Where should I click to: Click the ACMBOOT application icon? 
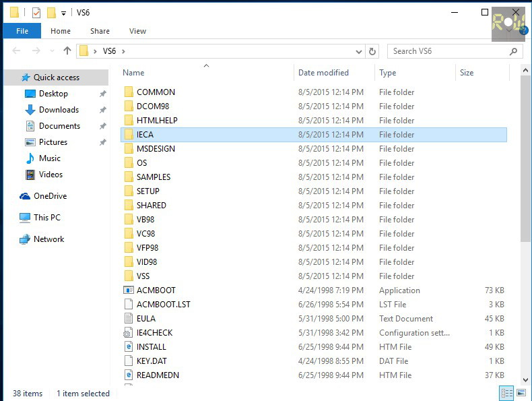coord(129,290)
